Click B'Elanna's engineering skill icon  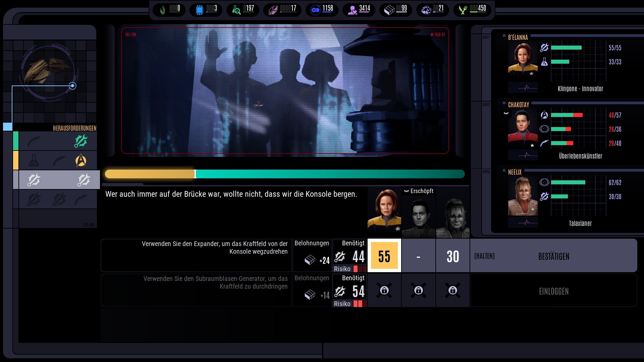[x=544, y=48]
